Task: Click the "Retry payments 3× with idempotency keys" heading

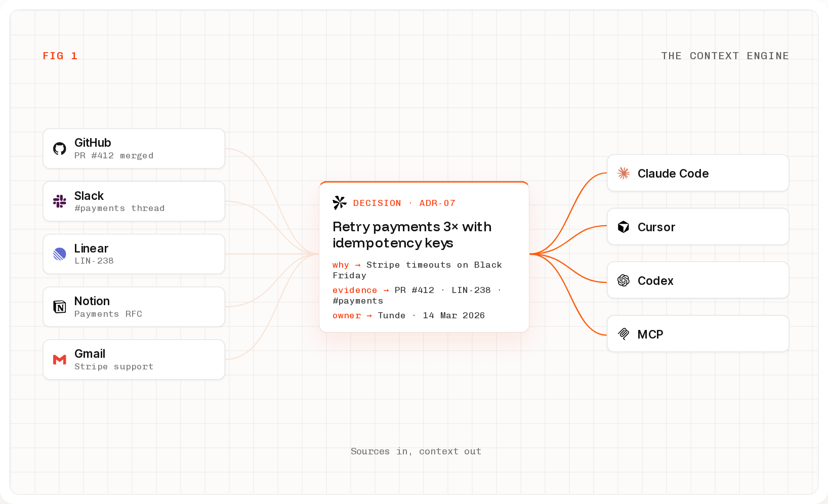Action: coord(412,235)
